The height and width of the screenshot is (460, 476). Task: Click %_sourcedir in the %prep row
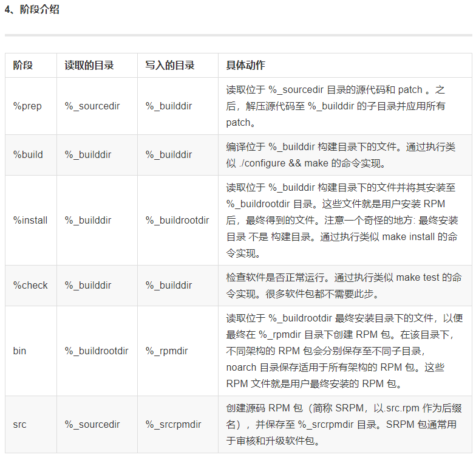coord(92,106)
